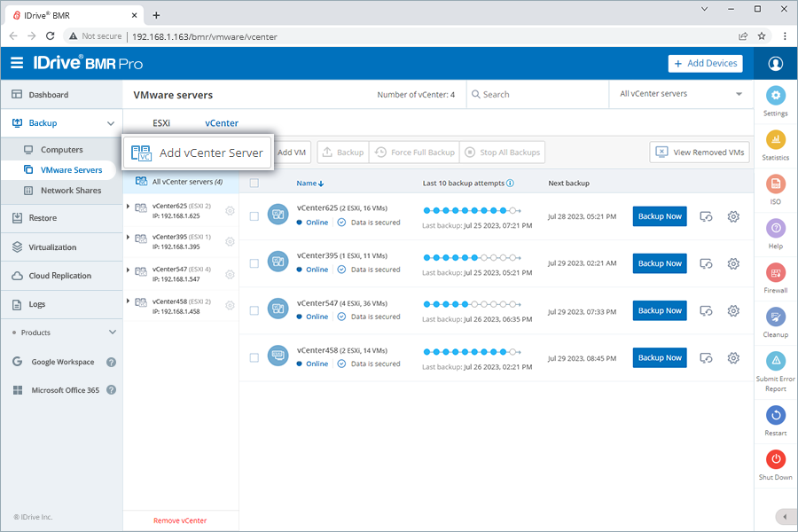Click restore icon for vCenter547 row

point(706,311)
